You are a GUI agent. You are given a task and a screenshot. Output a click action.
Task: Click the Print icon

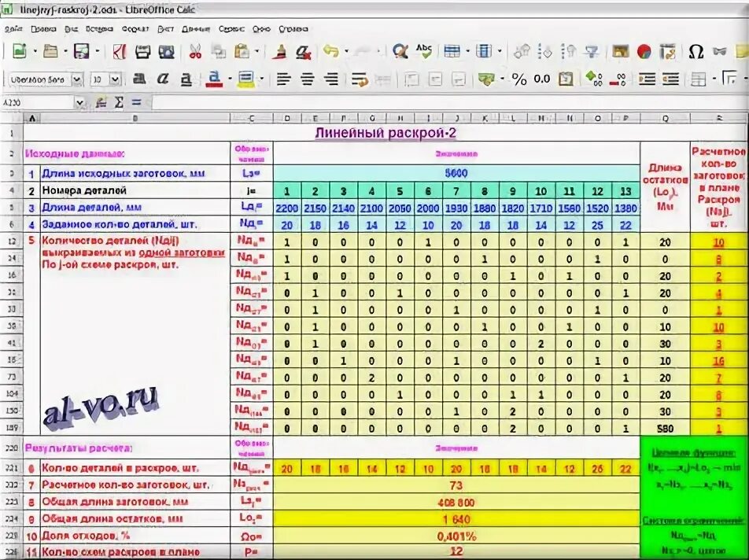[142, 52]
